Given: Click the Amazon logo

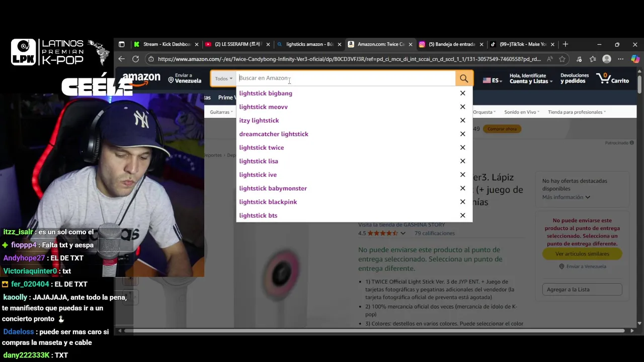Looking at the screenshot, I should (x=141, y=79).
